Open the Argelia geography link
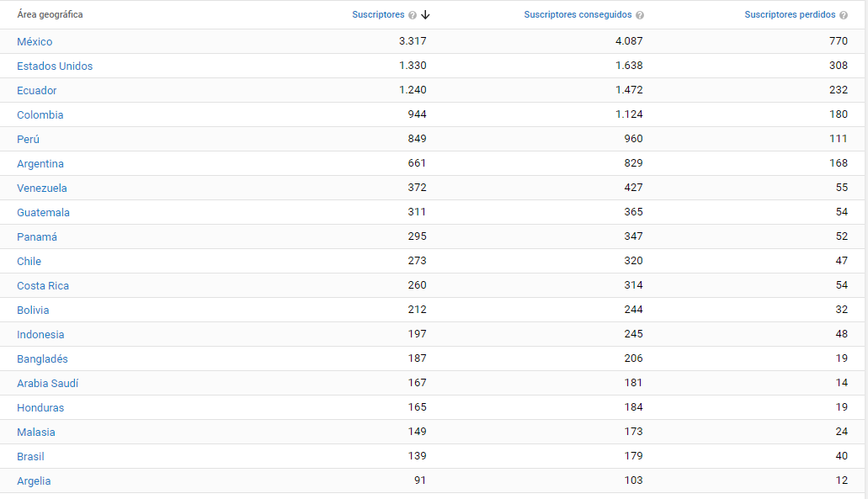This screenshot has width=868, height=499. point(33,480)
